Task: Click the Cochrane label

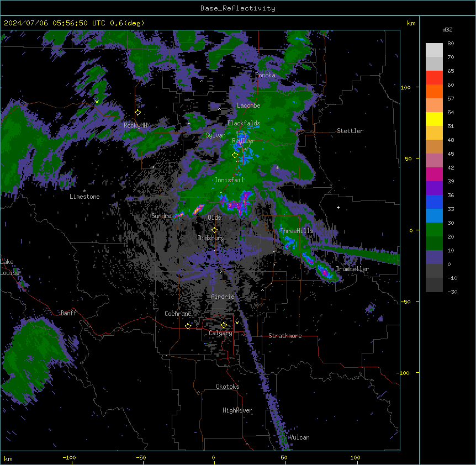Action: tap(178, 314)
